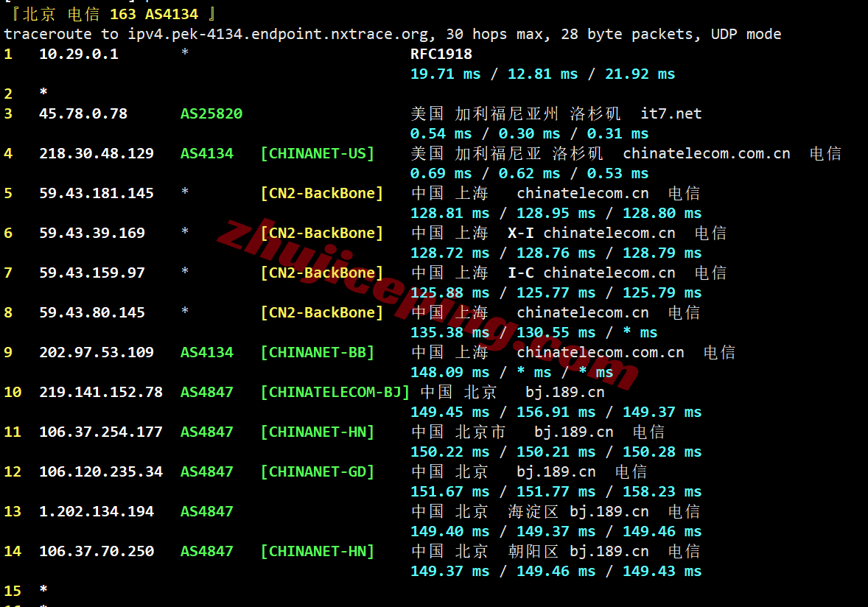The height and width of the screenshot is (607, 868).
Task: Click the [CHINANET-US] tag
Action: click(318, 154)
